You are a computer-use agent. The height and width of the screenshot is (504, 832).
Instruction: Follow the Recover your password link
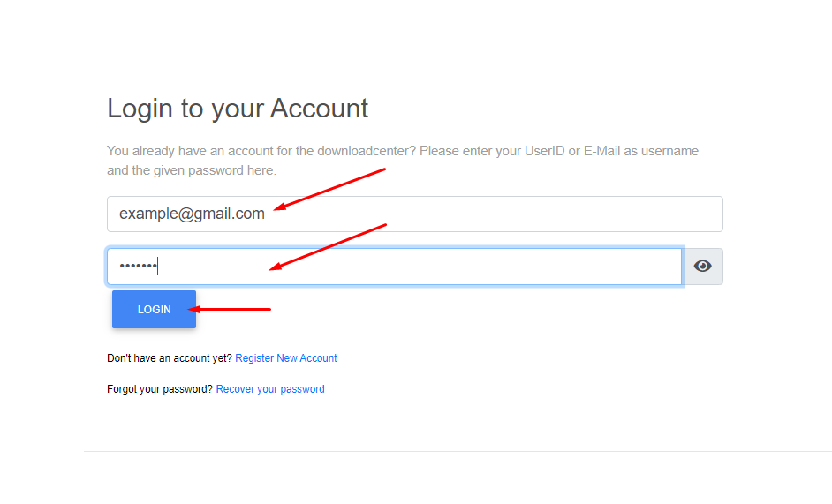tap(270, 389)
